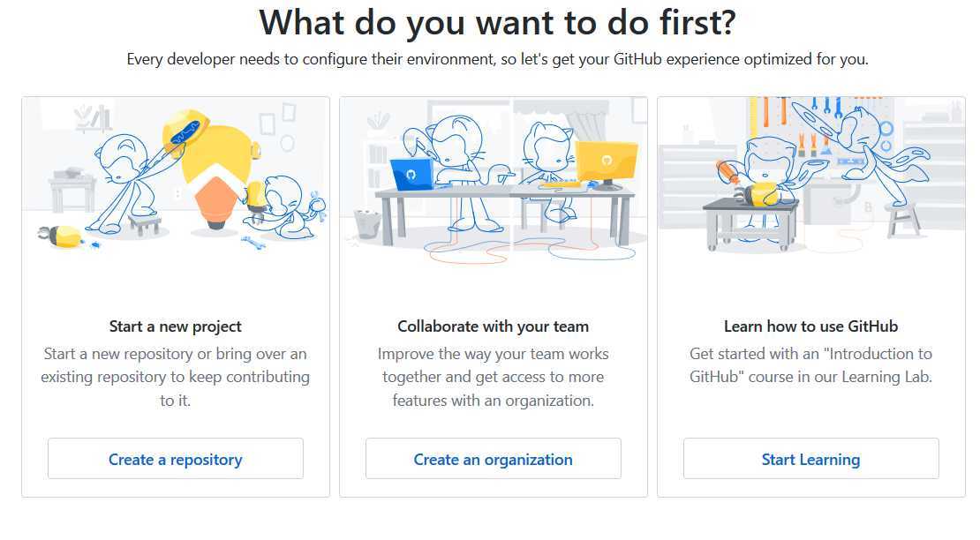This screenshot has width=980, height=540.
Task: Click the Start Learning button
Action: (x=810, y=459)
